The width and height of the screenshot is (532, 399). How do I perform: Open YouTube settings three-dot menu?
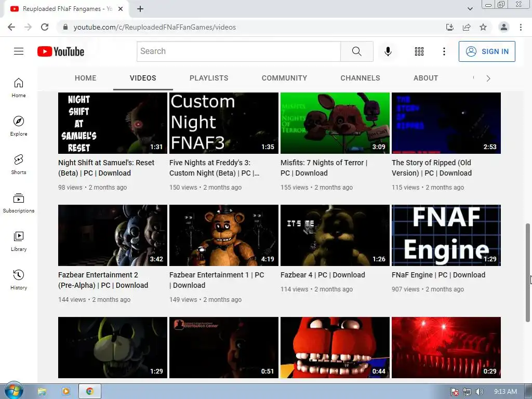tap(444, 51)
